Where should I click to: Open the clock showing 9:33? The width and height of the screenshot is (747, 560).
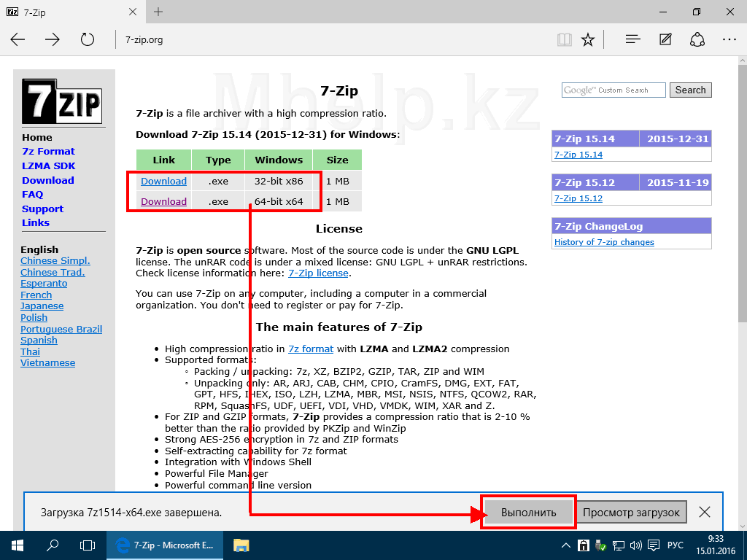[x=716, y=545]
